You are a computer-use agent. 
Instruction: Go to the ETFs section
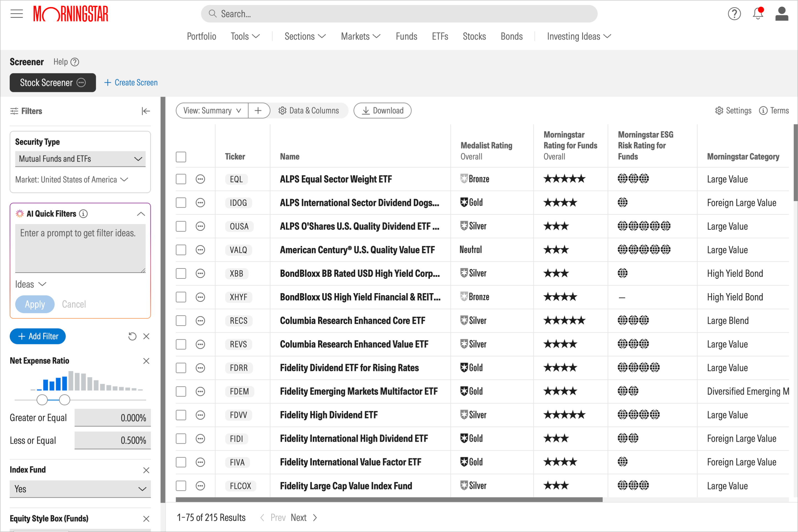pyautogui.click(x=440, y=36)
